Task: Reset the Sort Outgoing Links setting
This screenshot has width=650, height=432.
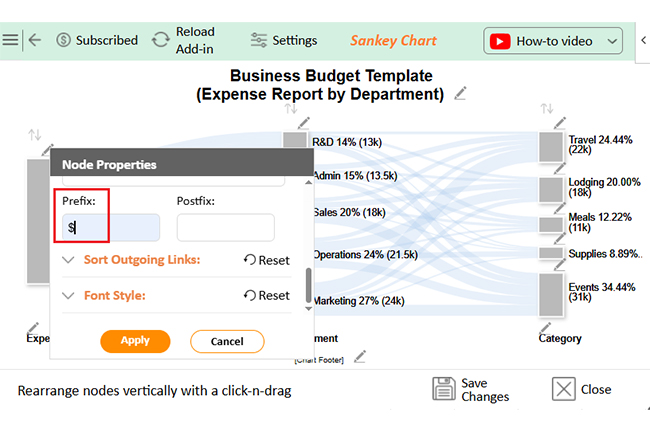Action: (267, 260)
